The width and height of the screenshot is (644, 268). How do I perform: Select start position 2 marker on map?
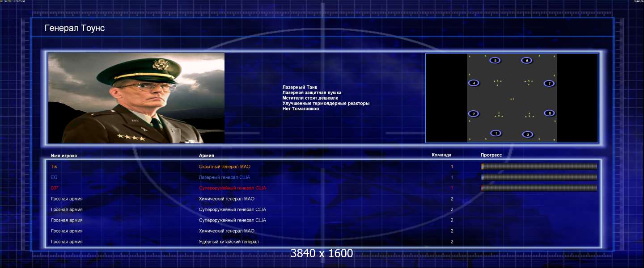tap(474, 114)
